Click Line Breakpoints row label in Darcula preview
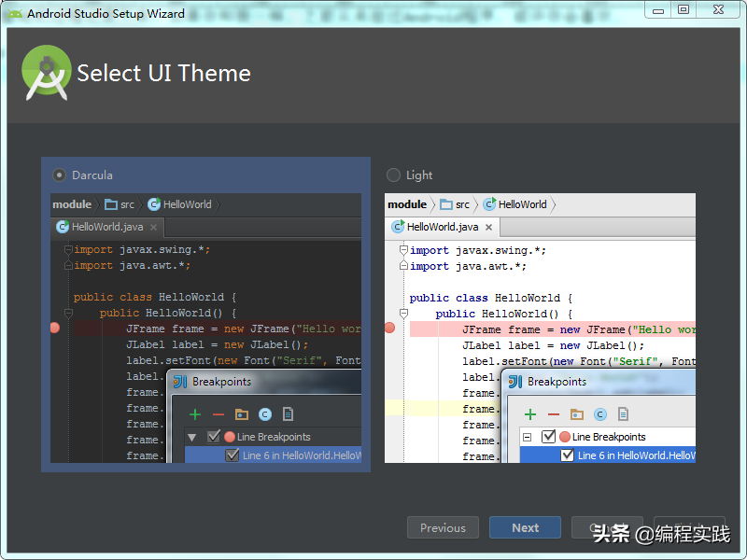This screenshot has height=560, width=747. (x=274, y=437)
